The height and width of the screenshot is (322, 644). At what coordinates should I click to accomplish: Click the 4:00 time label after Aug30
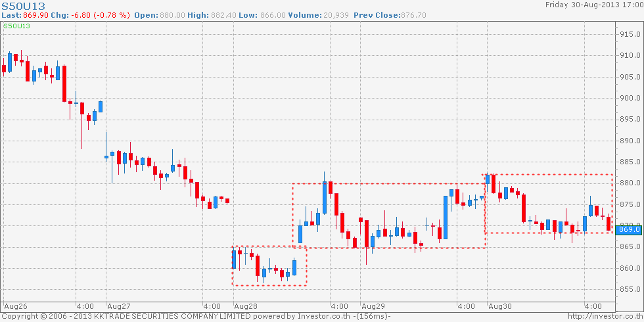[x=593, y=306]
